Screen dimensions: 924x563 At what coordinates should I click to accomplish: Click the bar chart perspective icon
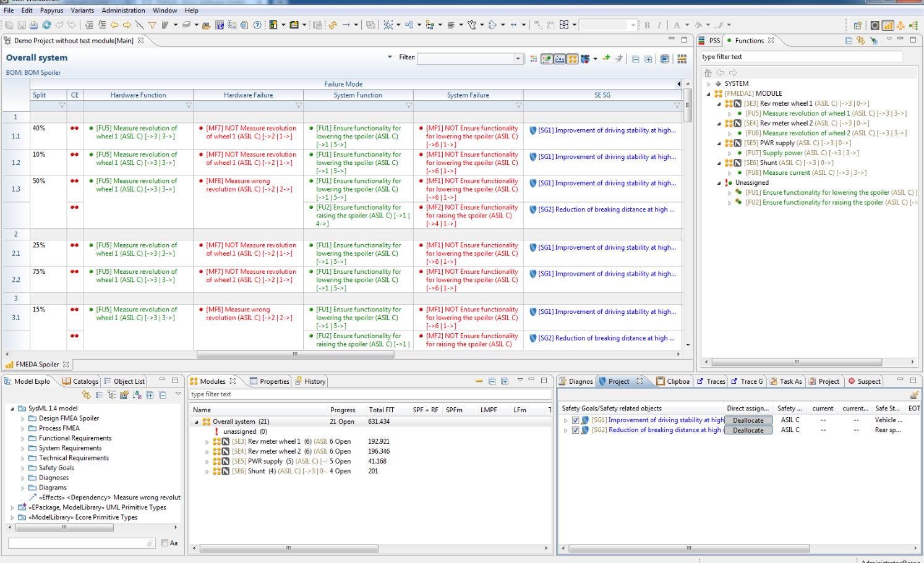[888, 25]
